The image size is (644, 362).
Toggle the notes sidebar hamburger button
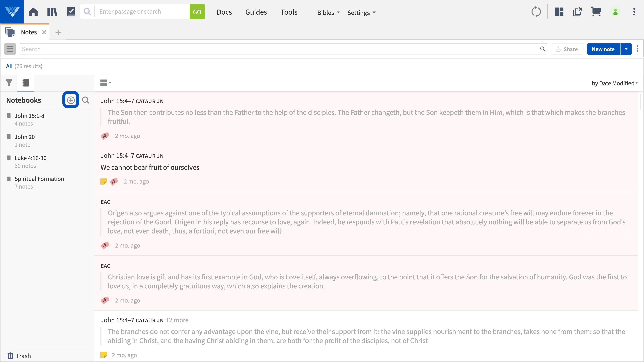[10, 49]
